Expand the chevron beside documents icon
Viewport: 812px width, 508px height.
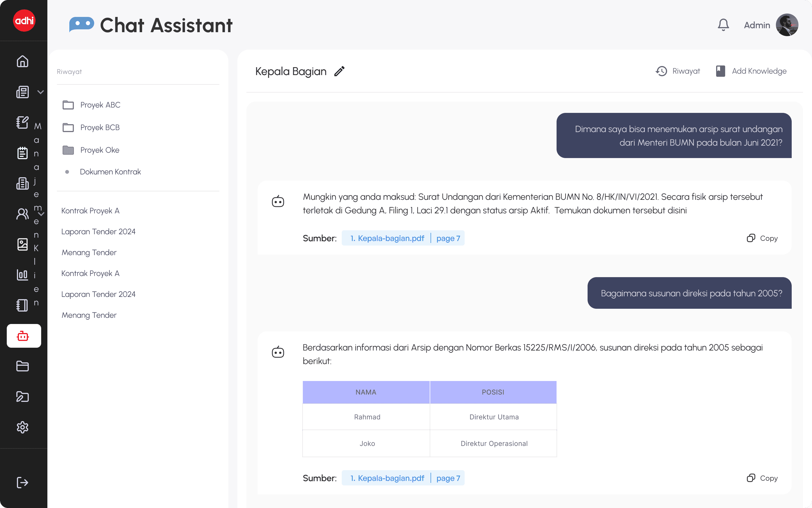41,92
